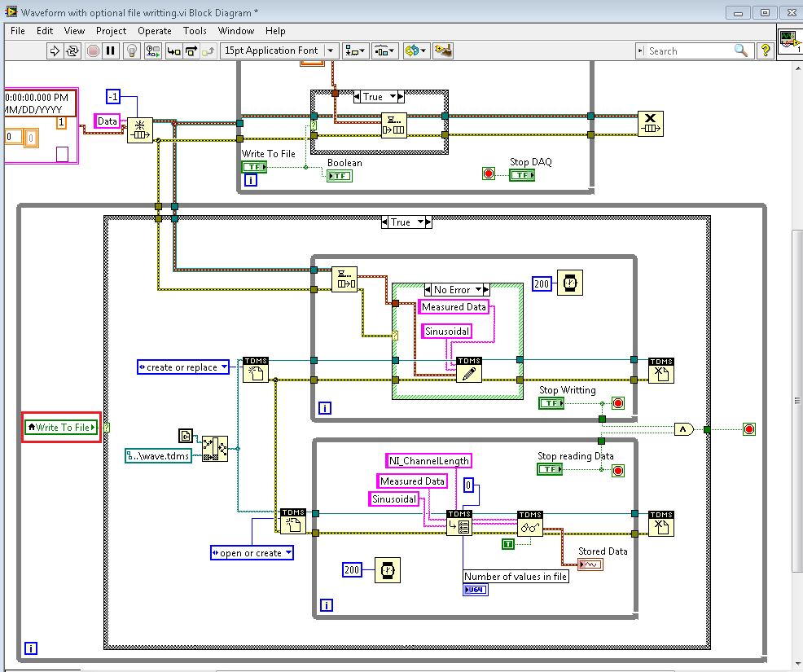Open the Help menu
This screenshot has height=672, width=803.
pyautogui.click(x=275, y=31)
